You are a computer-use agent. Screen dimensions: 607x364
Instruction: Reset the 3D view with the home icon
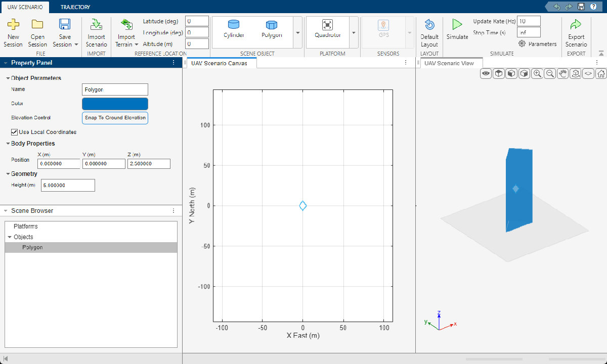pyautogui.click(x=601, y=74)
